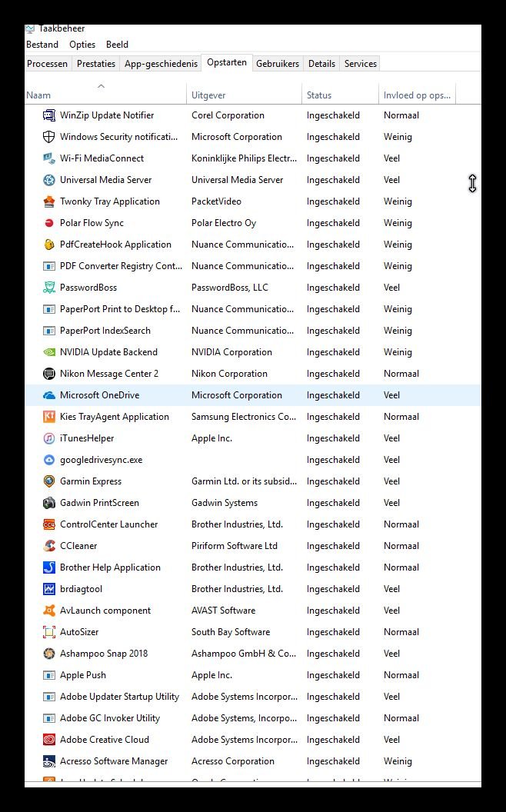Click the iTunesHelper music icon
This screenshot has height=812, width=506.
tap(48, 438)
